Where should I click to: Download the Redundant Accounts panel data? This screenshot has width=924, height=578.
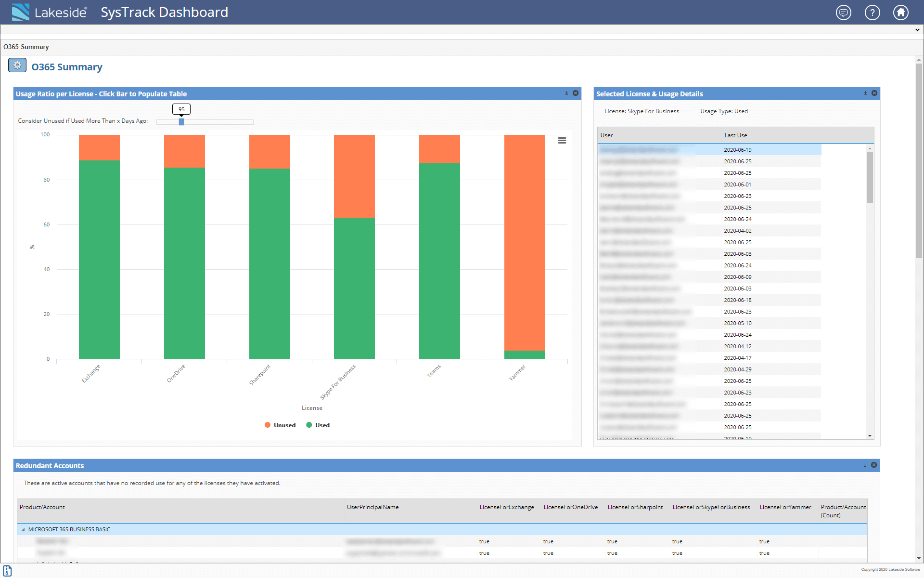click(865, 465)
